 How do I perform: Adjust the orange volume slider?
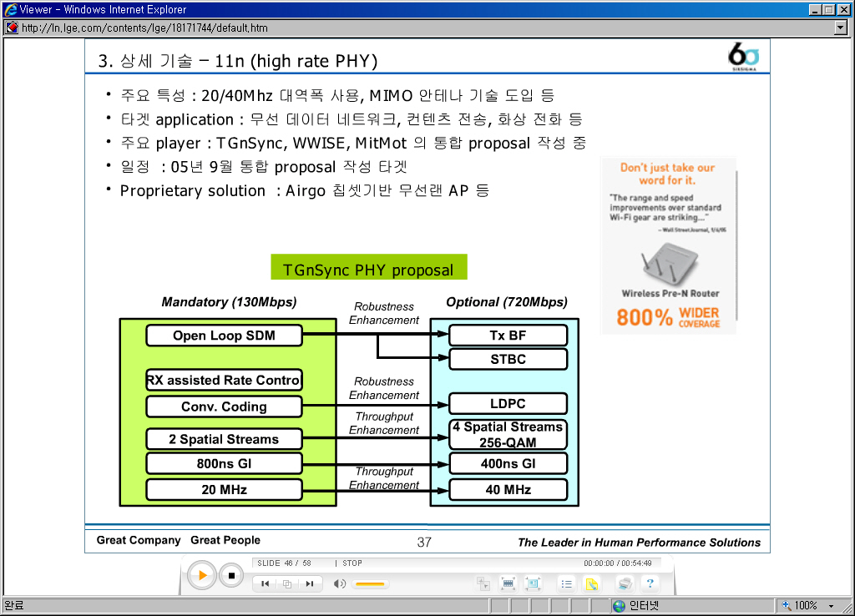click(371, 583)
